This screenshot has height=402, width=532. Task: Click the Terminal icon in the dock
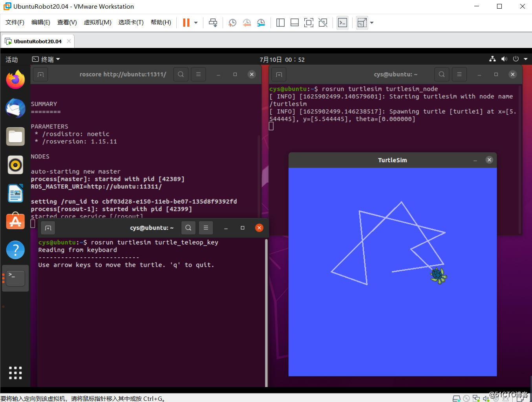click(x=15, y=278)
